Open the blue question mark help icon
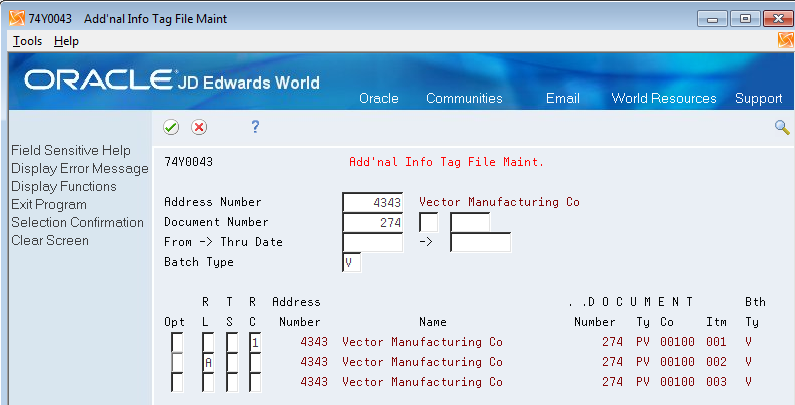 coord(255,127)
